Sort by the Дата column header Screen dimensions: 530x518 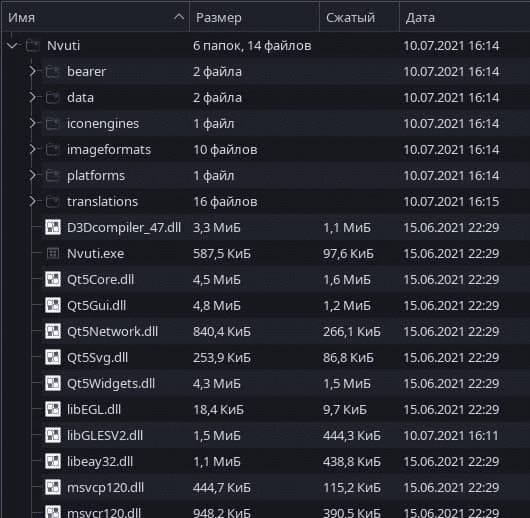tap(465, 17)
